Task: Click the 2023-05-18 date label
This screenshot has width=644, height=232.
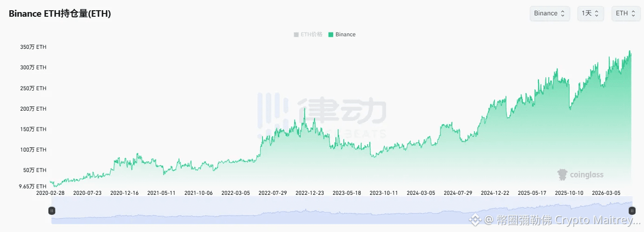Action: [x=347, y=192]
